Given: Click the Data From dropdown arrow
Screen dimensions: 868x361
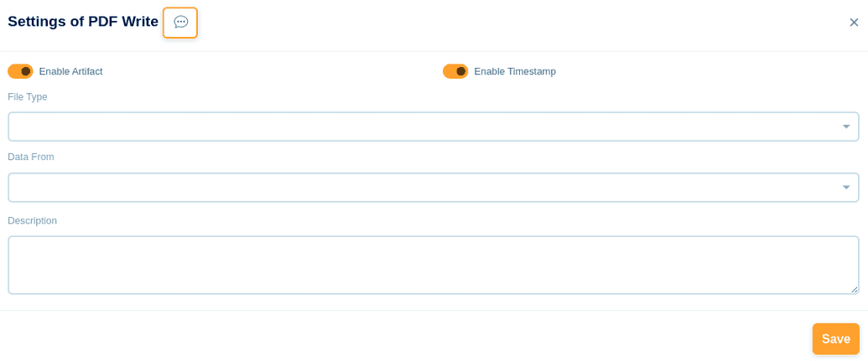Looking at the screenshot, I should tap(846, 188).
